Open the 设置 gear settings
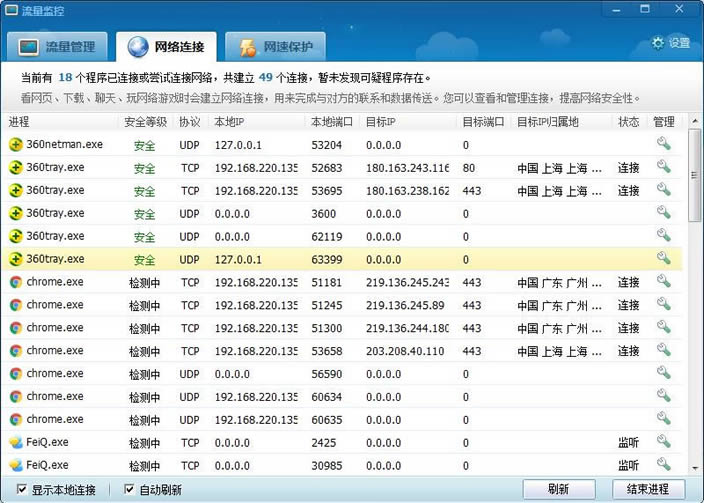The width and height of the screenshot is (704, 503). pyautogui.click(x=671, y=43)
